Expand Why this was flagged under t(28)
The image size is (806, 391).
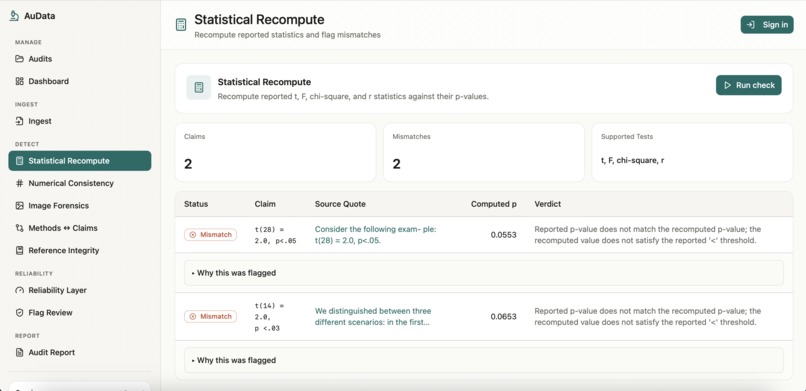pyautogui.click(x=484, y=273)
